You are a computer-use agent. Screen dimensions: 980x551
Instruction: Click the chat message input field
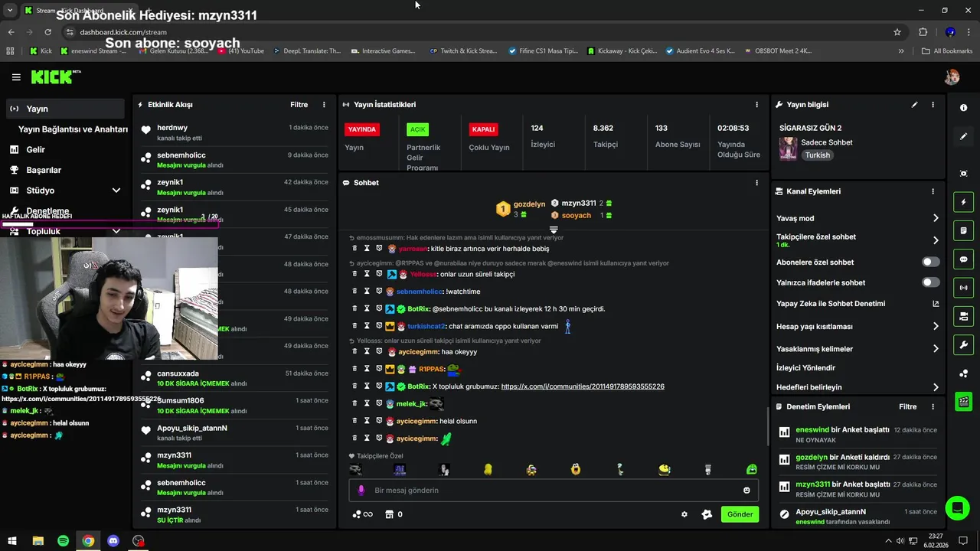pyautogui.click(x=554, y=491)
